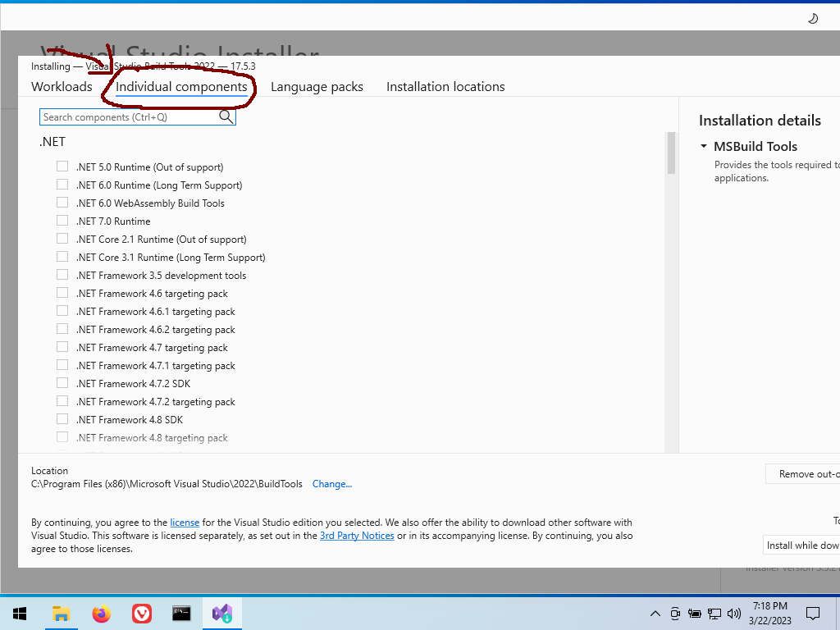
Task: Check .NET Framework 4.7.2 targeting pack
Action: coord(62,401)
